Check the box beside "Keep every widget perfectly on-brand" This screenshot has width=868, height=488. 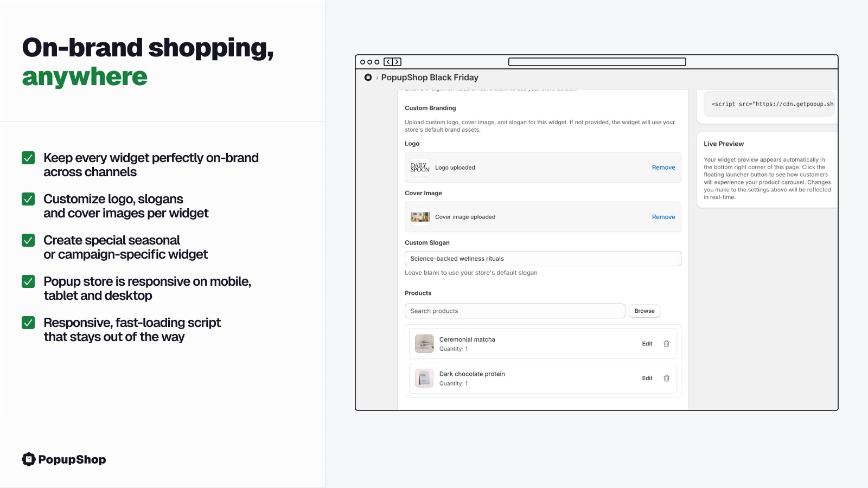[x=28, y=158]
